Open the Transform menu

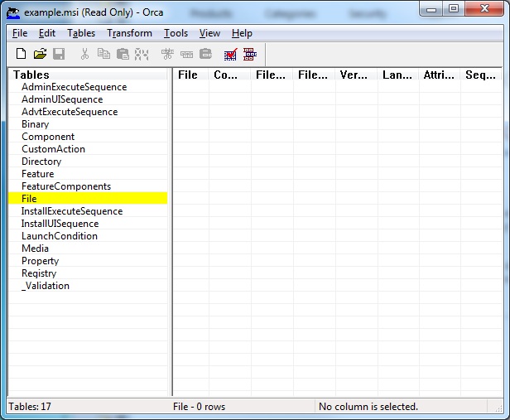(x=129, y=33)
